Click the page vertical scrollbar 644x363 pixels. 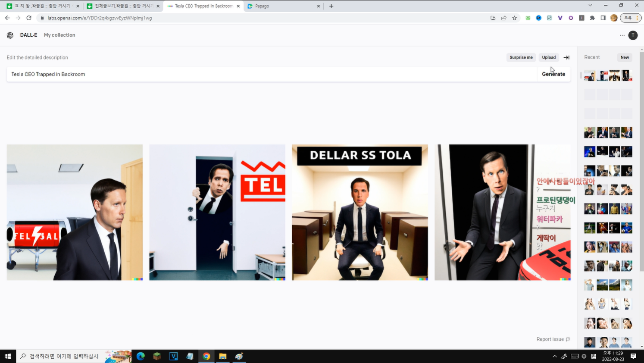[641, 162]
